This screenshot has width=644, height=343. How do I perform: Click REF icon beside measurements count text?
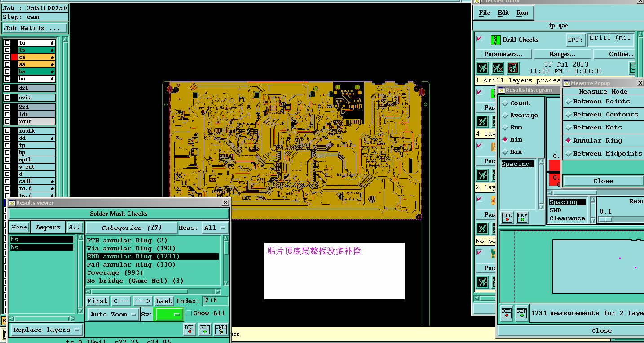pyautogui.click(x=521, y=313)
